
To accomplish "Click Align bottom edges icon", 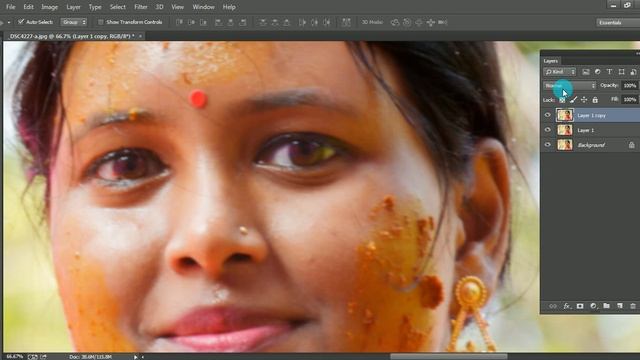I will pos(203,22).
